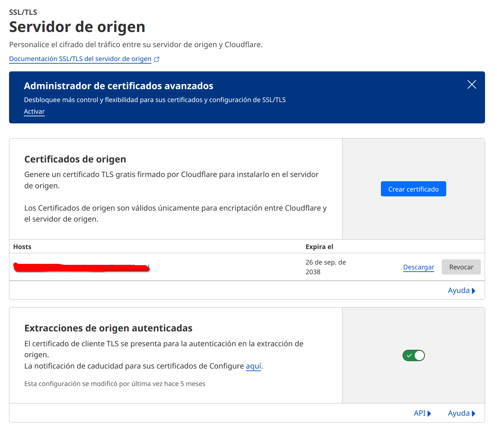The image size is (497, 448).
Task: Click the Hosts column header
Action: click(x=22, y=247)
